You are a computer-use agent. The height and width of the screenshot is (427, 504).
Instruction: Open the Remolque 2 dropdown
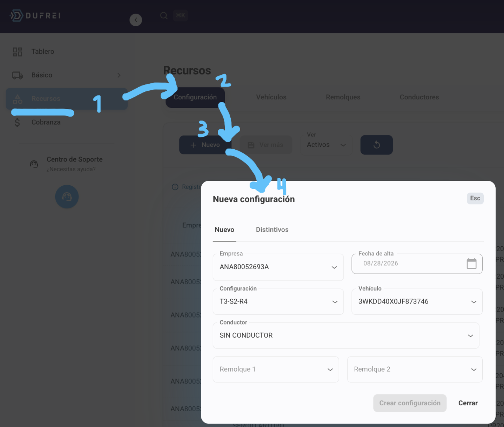tap(415, 369)
